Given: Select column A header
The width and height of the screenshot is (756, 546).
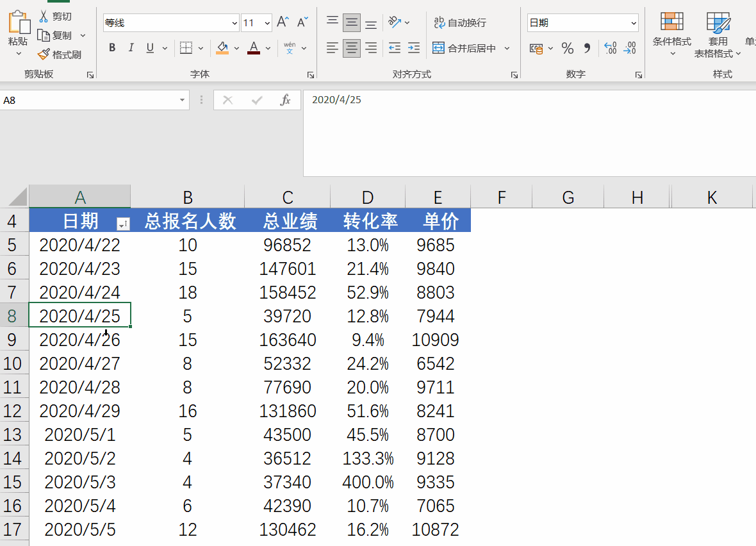Looking at the screenshot, I should [79, 197].
